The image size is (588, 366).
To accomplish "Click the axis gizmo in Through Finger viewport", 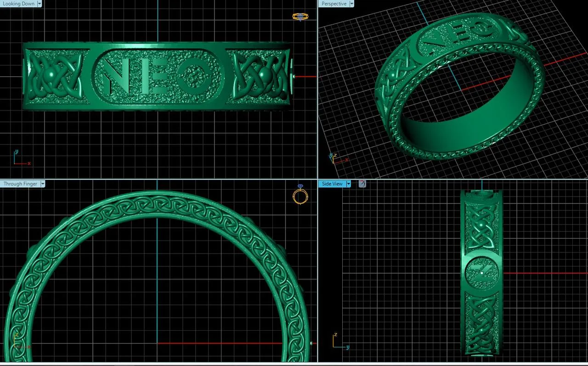I will 20,341.
